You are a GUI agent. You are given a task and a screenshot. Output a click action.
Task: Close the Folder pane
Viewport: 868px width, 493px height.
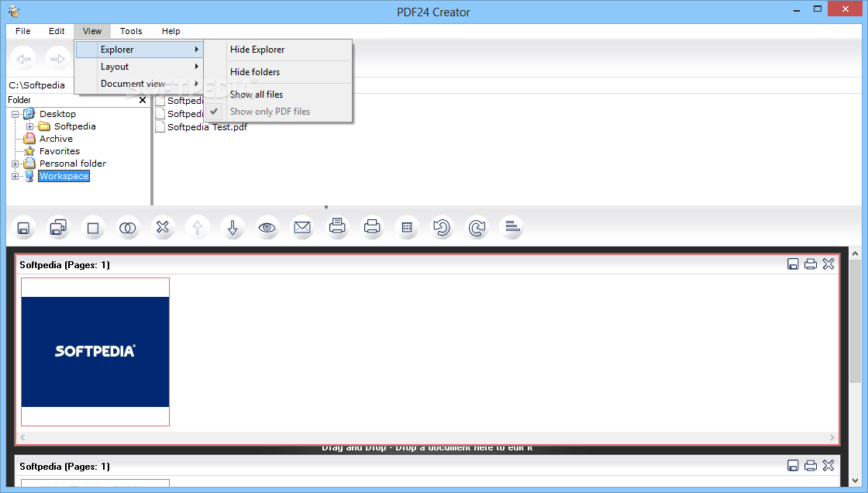click(143, 100)
